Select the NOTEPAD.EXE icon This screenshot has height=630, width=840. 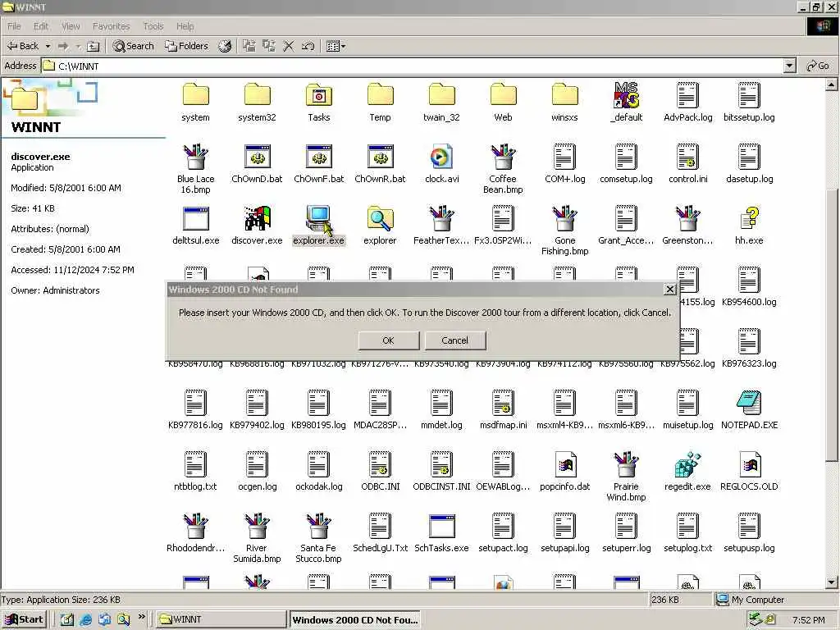(x=749, y=410)
